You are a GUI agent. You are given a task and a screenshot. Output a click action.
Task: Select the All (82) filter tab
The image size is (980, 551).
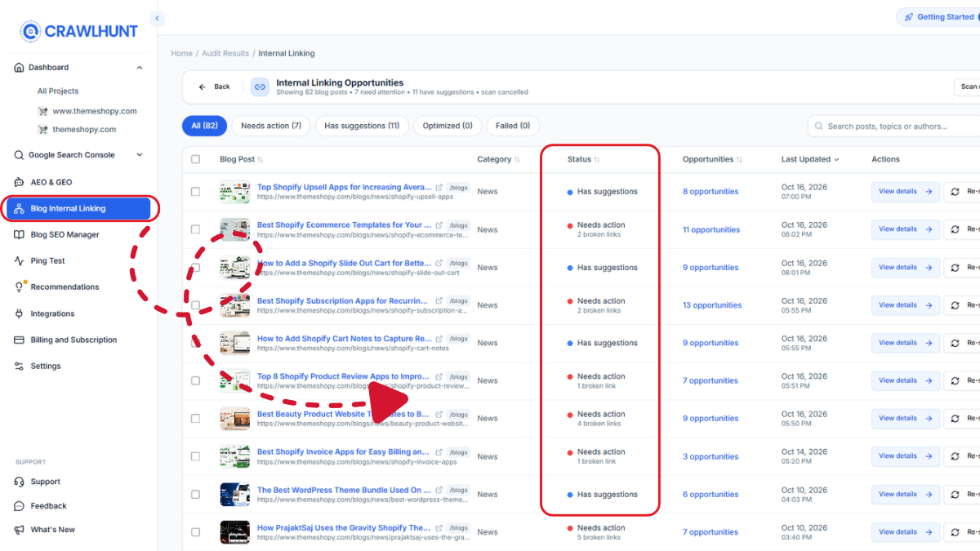[204, 126]
